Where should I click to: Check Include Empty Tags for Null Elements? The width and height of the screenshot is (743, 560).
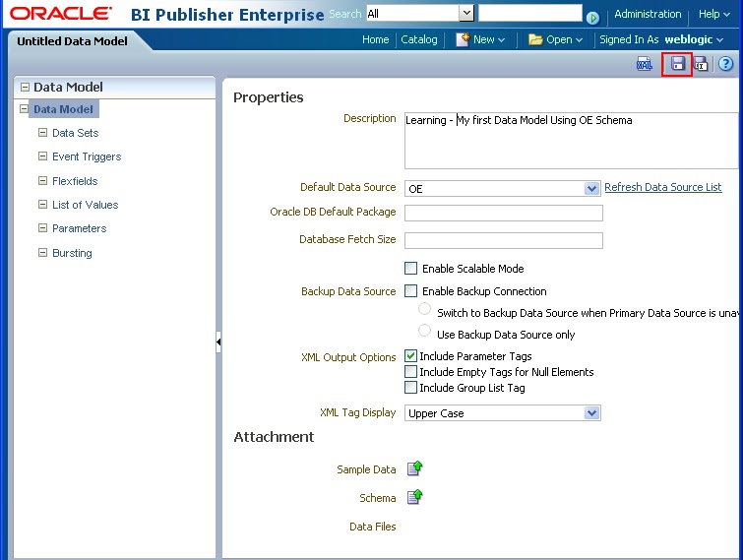[410, 371]
